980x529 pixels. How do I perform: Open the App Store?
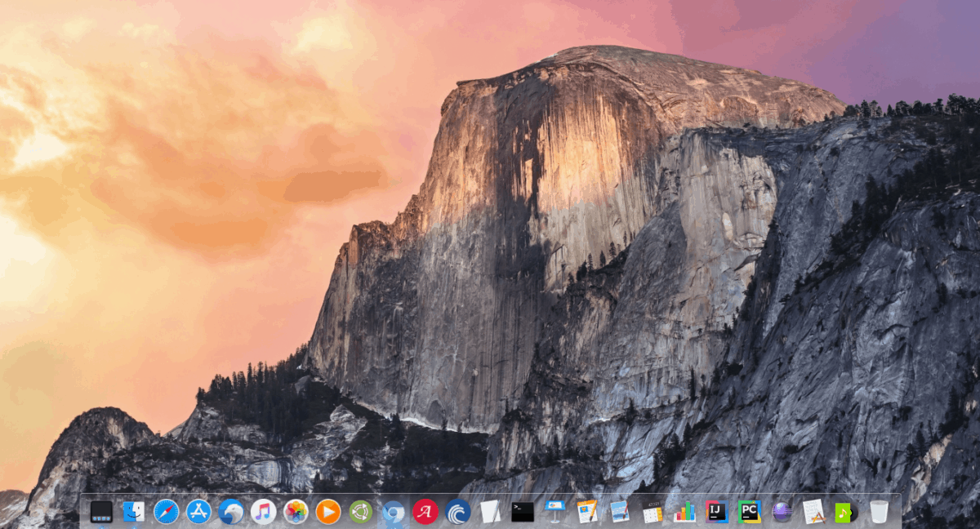click(x=197, y=513)
